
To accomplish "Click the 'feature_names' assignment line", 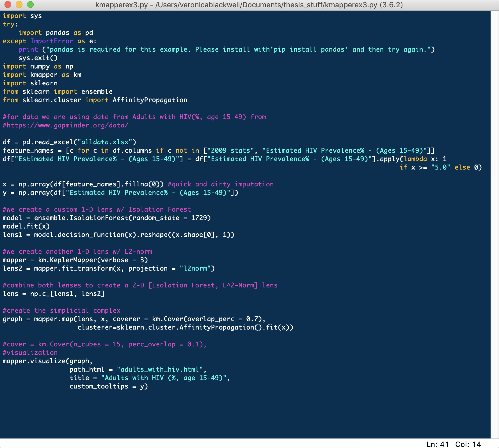I will [219, 151].
